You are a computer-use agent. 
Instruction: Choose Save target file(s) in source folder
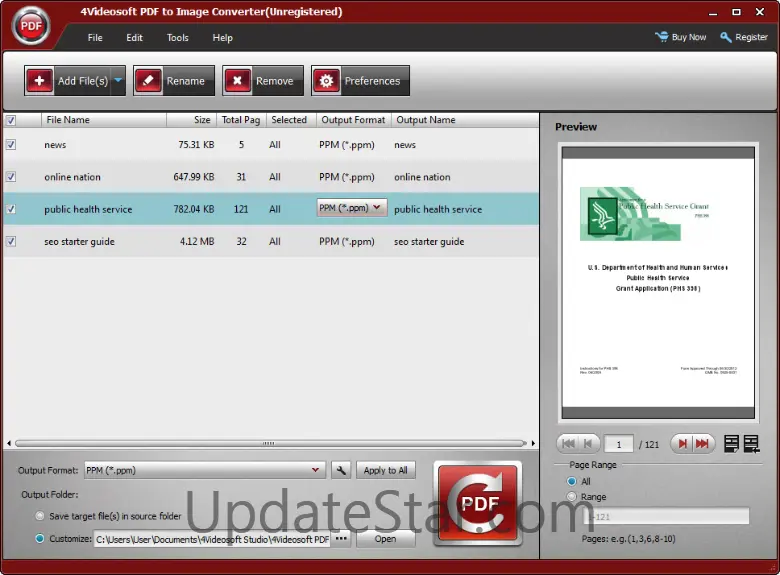pos(39,516)
